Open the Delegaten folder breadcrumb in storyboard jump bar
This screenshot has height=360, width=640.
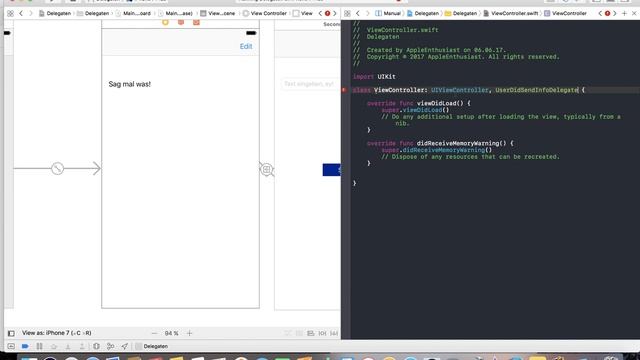[x=93, y=13]
